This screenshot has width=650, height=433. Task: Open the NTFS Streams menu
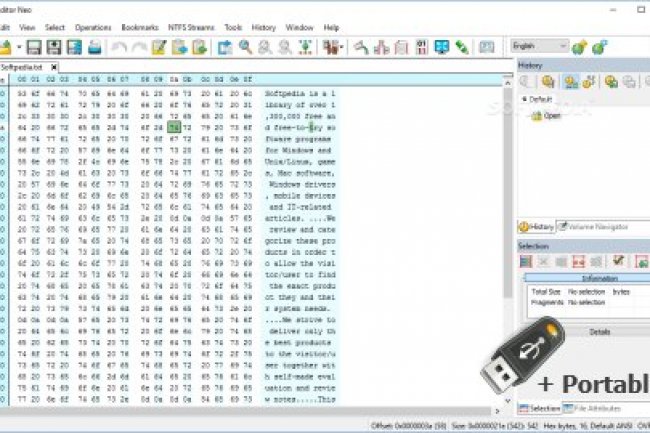(x=191, y=28)
